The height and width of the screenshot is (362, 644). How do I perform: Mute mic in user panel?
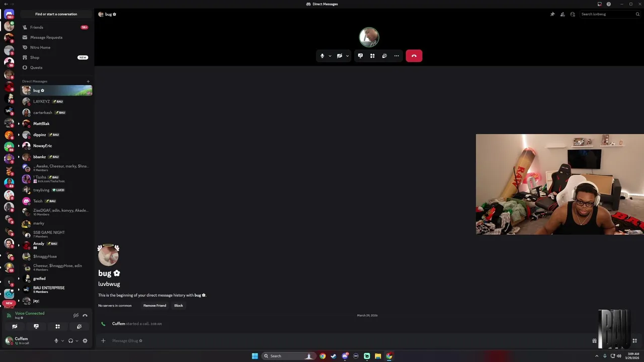tap(56, 341)
